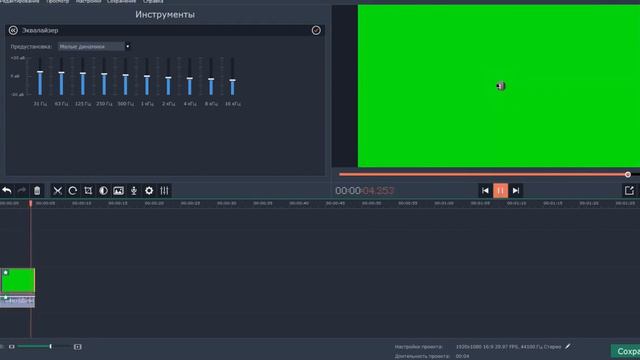Pause playback with the orange button
Viewport: 640px width, 360px height.
pyautogui.click(x=500, y=191)
